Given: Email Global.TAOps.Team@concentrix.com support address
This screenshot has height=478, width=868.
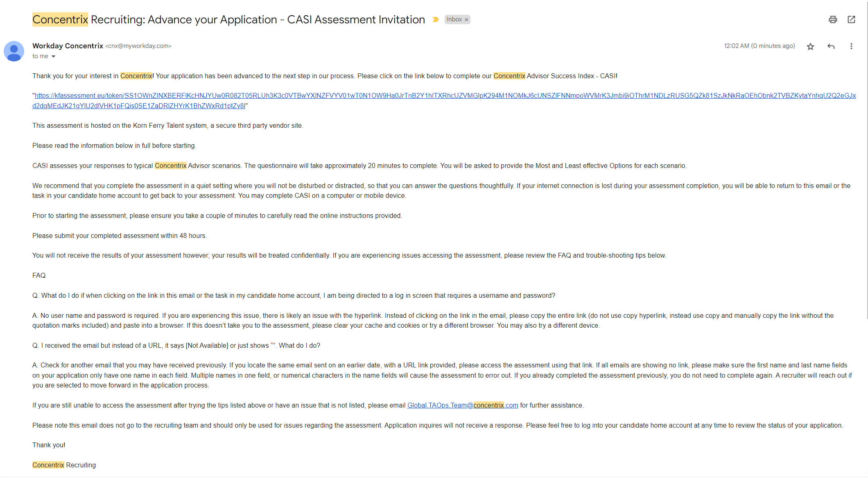Looking at the screenshot, I should [x=463, y=405].
